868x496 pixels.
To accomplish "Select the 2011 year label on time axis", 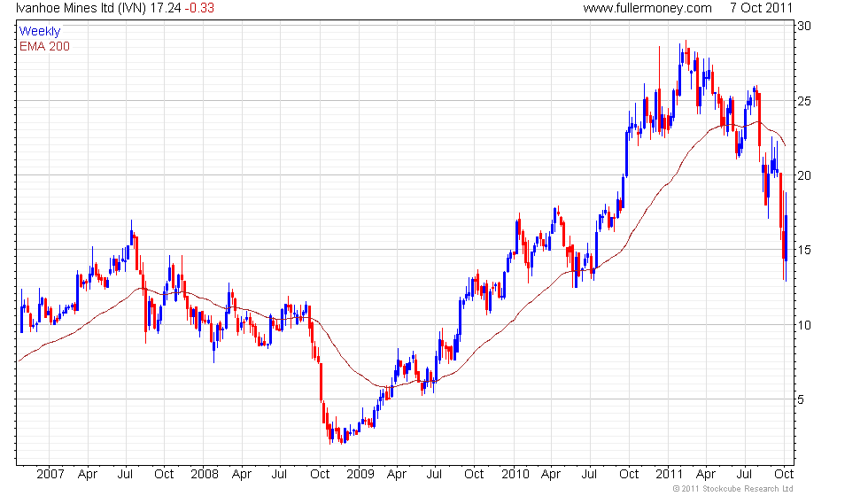I will coord(668,474).
